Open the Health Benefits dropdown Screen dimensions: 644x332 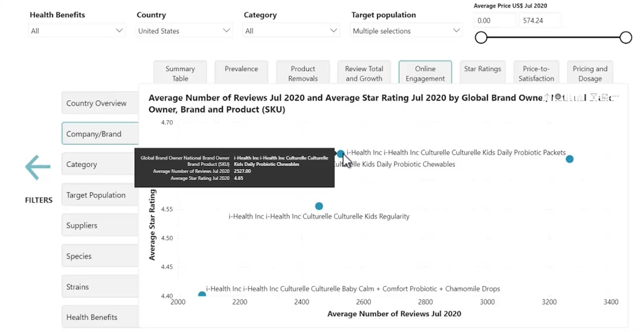(77, 30)
